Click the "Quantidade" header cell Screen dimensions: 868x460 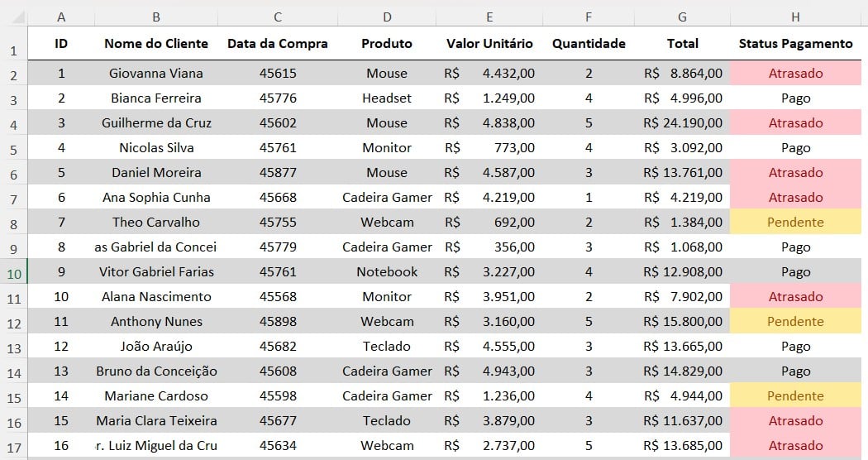coord(589,44)
